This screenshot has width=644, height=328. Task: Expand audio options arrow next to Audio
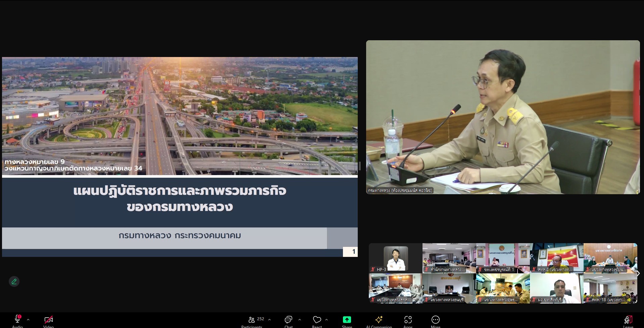point(28,320)
